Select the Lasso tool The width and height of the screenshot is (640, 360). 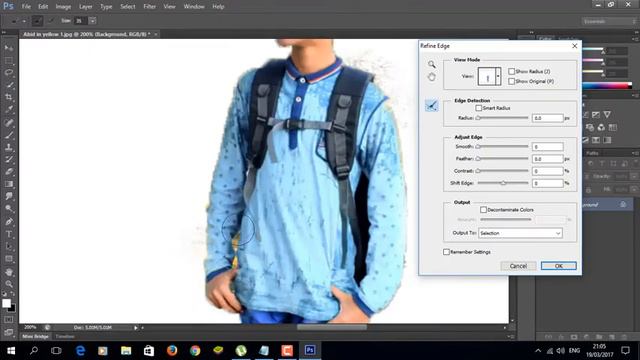point(9,73)
